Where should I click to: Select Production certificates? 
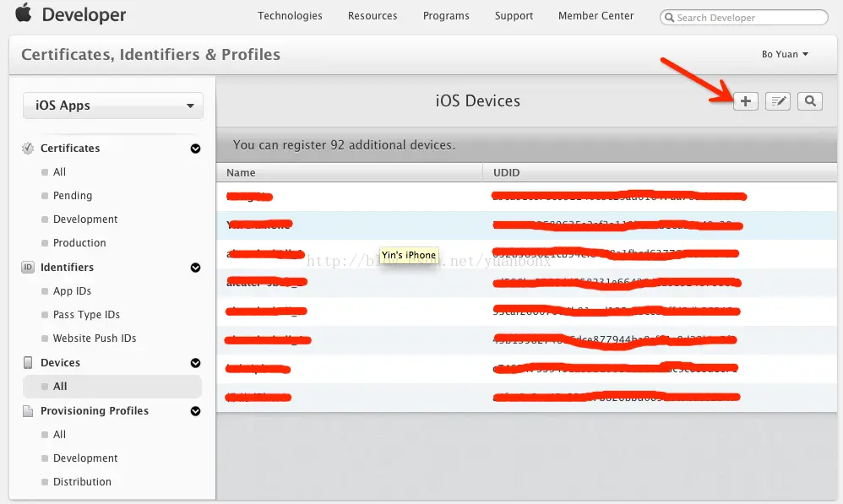(x=79, y=243)
